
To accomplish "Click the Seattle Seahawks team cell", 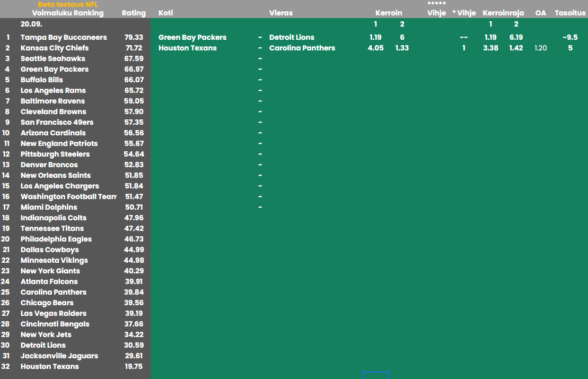I will (52, 58).
